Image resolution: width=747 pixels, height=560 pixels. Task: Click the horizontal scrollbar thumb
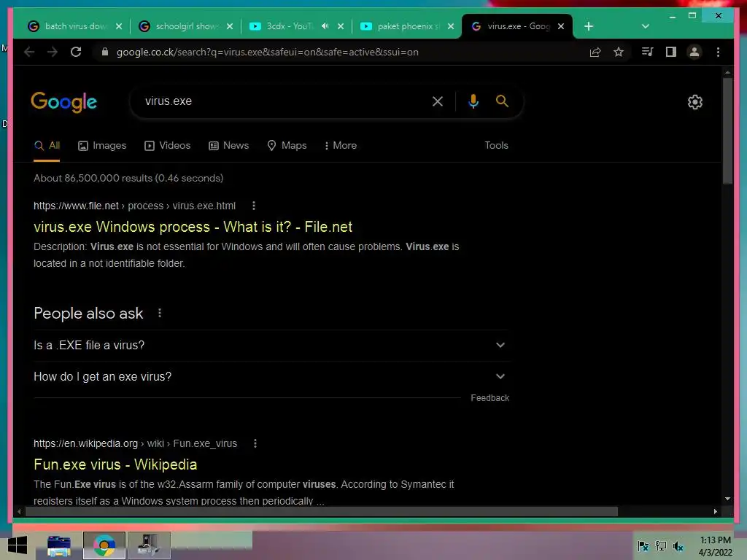(322, 511)
